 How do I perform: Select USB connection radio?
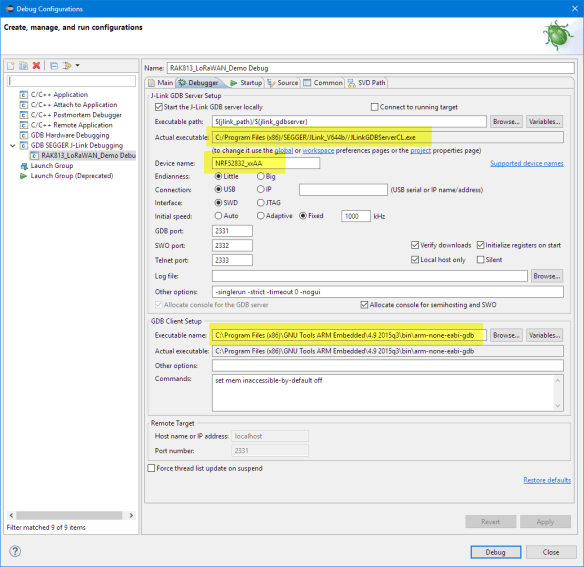click(x=219, y=189)
